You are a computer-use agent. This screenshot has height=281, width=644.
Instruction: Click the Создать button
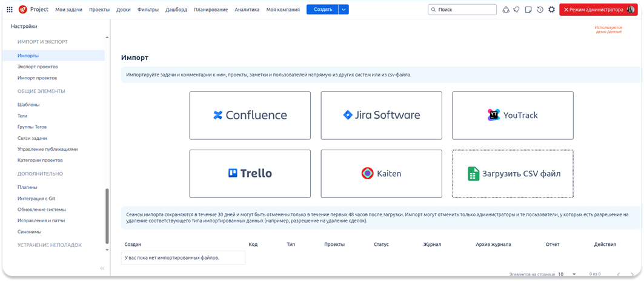(322, 10)
